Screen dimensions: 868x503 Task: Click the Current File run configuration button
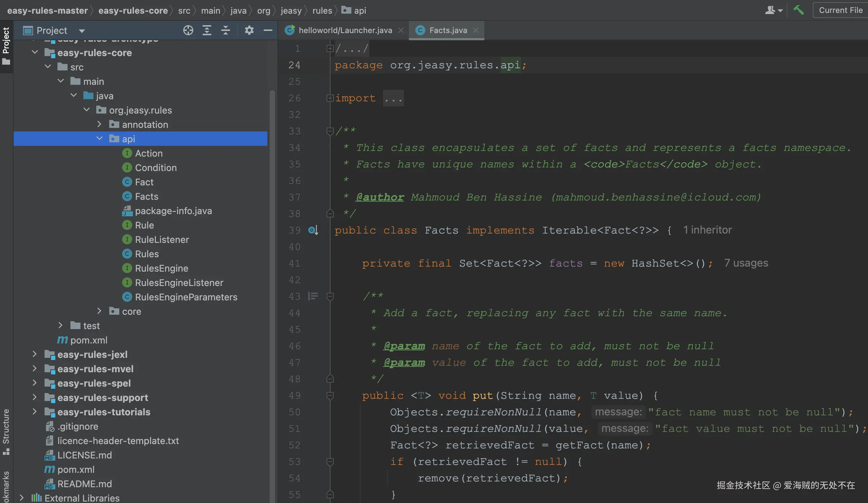coord(840,10)
